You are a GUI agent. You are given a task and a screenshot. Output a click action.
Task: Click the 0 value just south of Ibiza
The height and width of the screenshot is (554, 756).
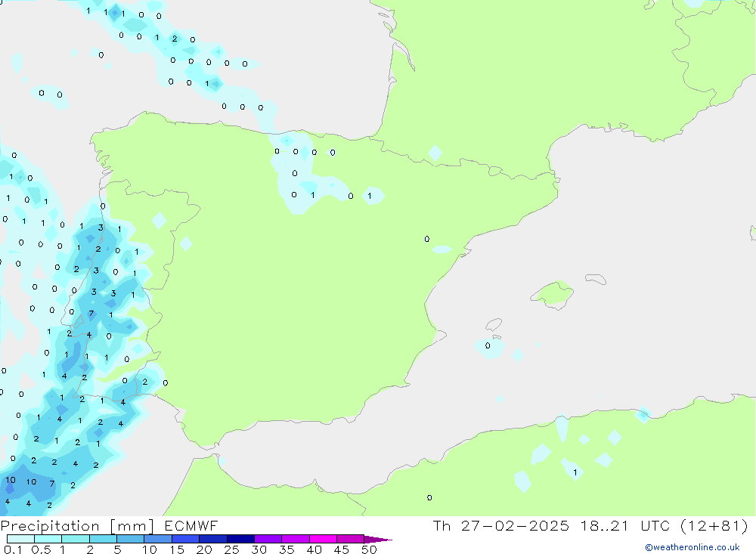coord(488,346)
